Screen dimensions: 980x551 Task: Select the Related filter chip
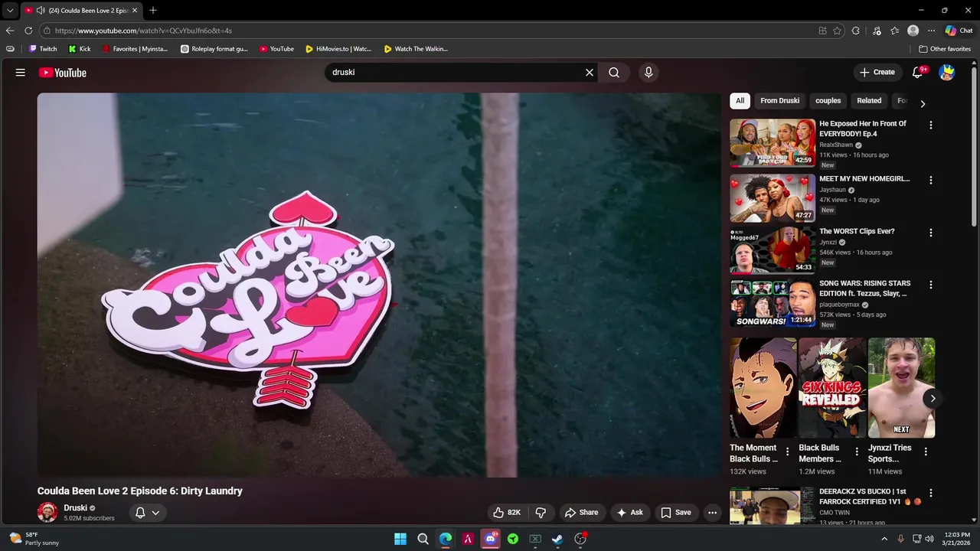click(869, 101)
